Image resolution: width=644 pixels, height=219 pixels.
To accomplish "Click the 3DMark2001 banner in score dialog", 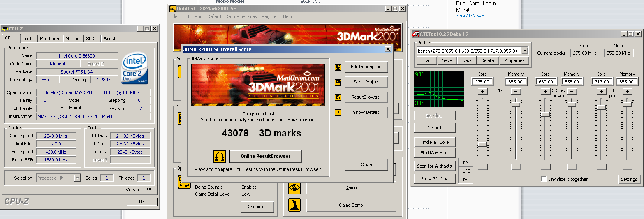I will pos(258,85).
